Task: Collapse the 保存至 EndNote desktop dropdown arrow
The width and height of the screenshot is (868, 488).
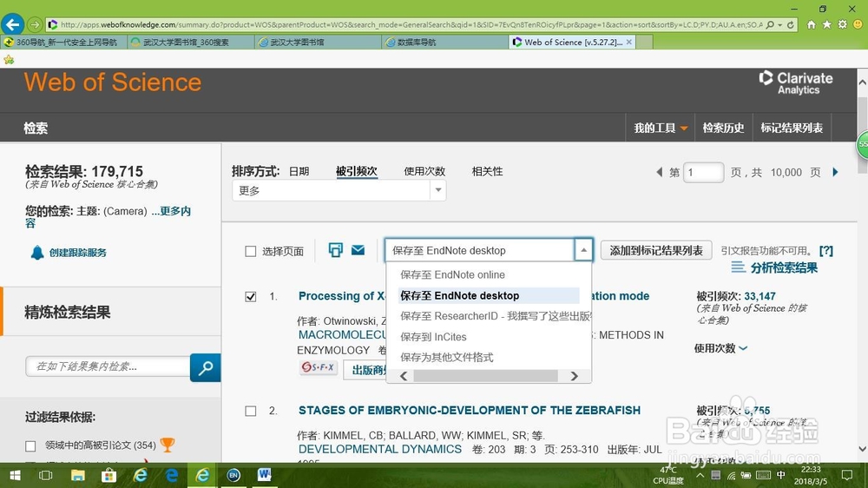Action: click(x=583, y=250)
